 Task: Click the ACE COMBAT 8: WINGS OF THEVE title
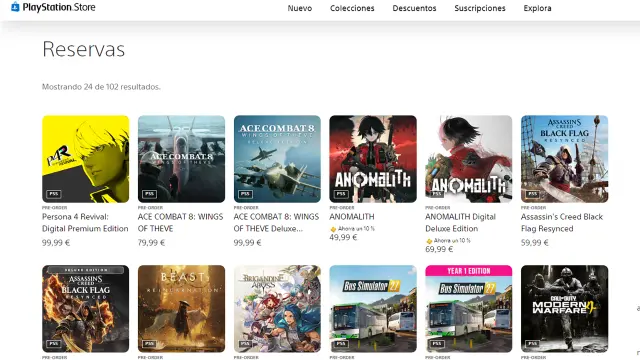point(180,222)
